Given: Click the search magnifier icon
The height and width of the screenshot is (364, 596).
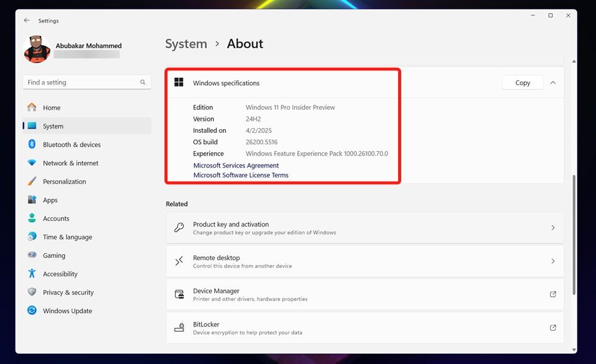Looking at the screenshot, I should 142,82.
